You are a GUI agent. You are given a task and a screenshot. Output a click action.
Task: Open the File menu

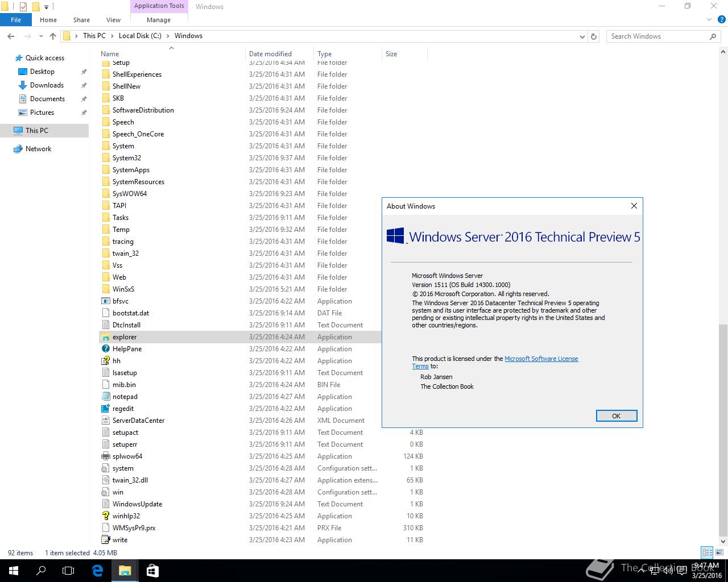click(16, 20)
